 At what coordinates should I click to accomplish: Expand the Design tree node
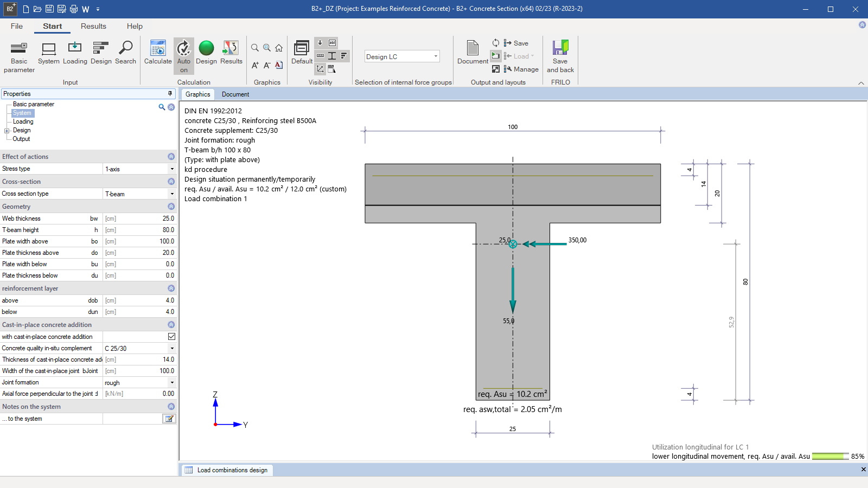click(x=7, y=131)
